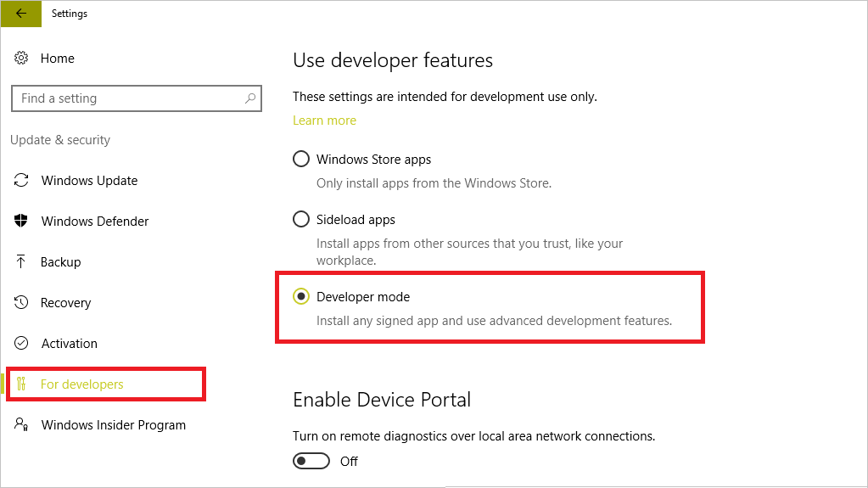Go to Home settings label

click(58, 59)
